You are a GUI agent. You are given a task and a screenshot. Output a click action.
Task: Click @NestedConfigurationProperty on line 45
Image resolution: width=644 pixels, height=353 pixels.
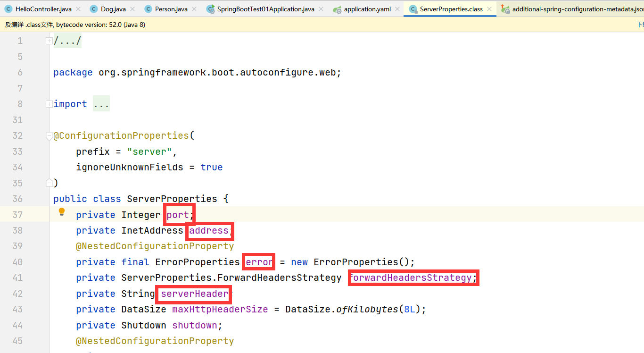155,341
